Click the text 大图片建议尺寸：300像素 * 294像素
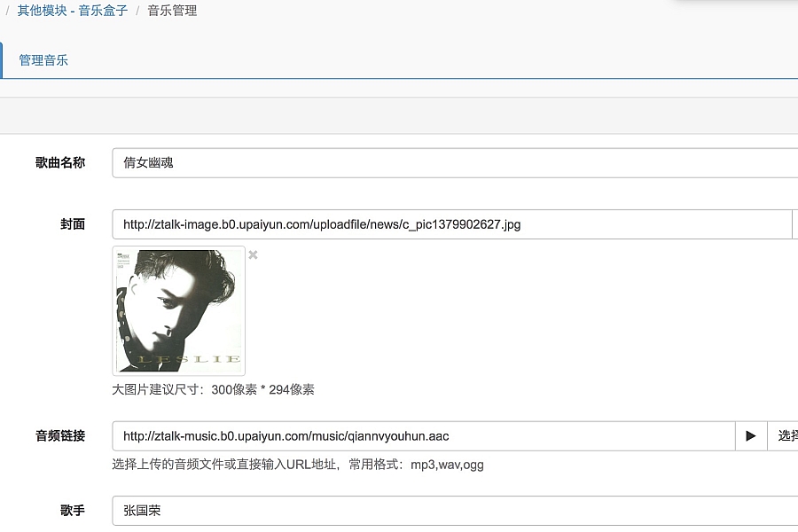The width and height of the screenshot is (798, 532). point(213,389)
